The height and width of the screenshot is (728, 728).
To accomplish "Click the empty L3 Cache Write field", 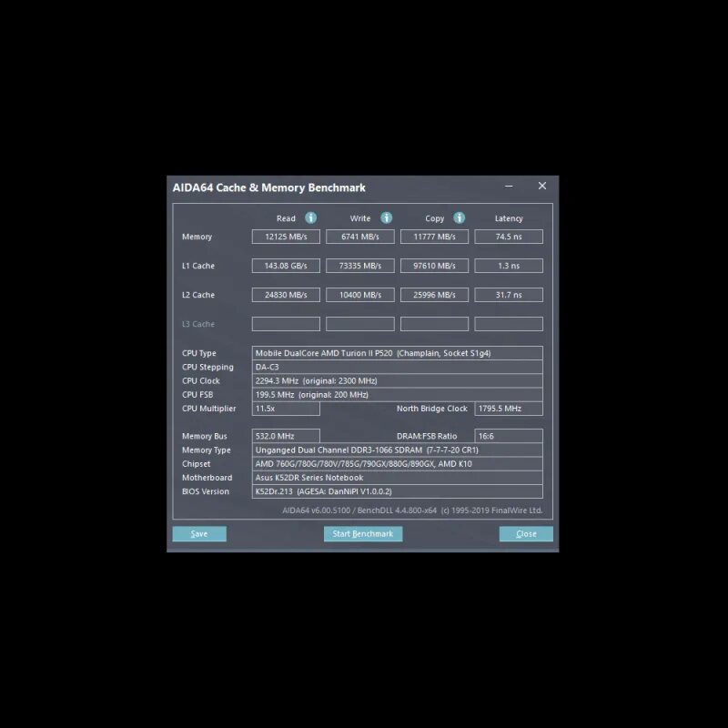I will point(360,324).
